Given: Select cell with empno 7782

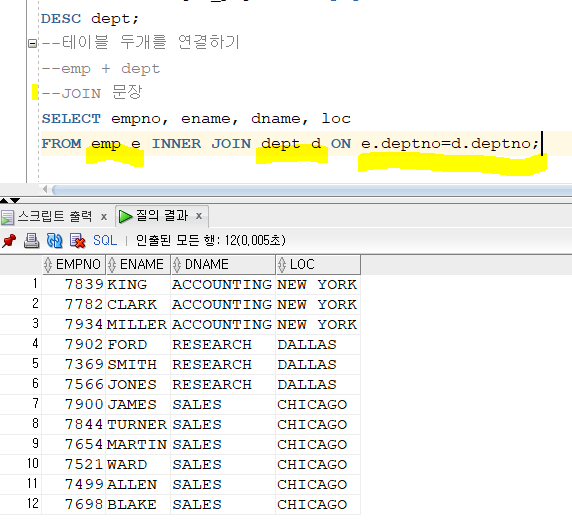Looking at the screenshot, I should 74,305.
